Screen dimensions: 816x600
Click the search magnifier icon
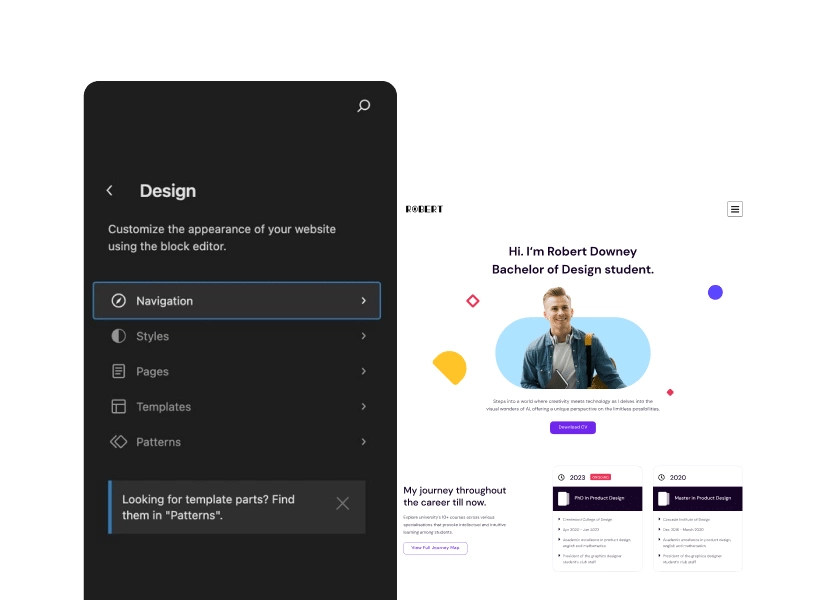[x=364, y=106]
